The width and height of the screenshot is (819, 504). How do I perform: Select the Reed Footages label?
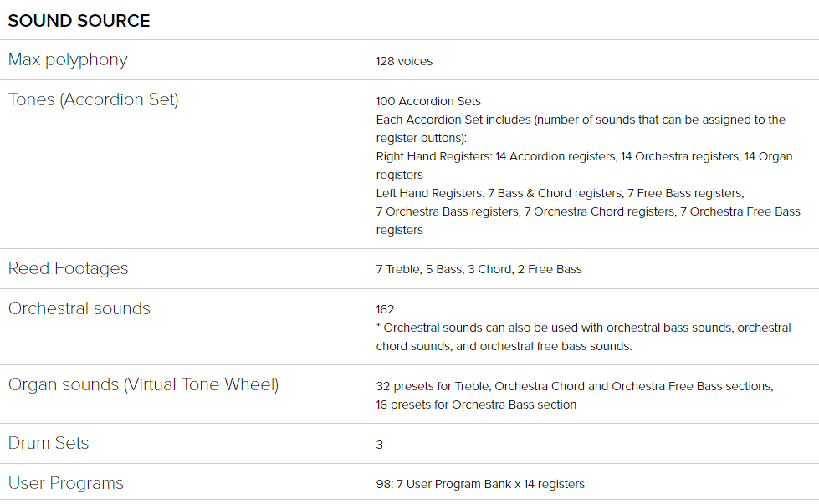[68, 268]
